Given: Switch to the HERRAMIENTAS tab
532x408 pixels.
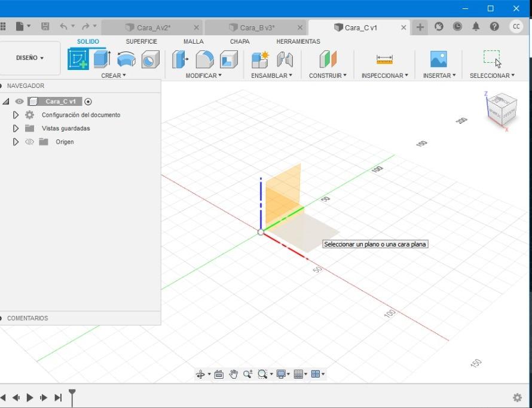Looking at the screenshot, I should pyautogui.click(x=298, y=41).
